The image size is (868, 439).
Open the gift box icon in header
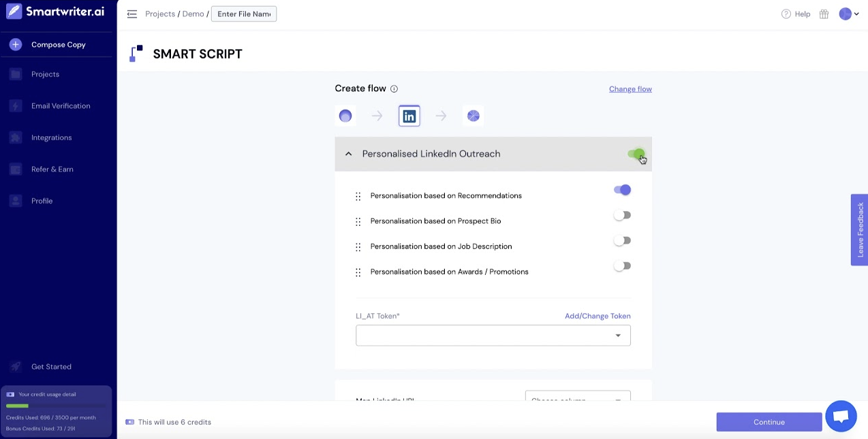click(x=824, y=14)
